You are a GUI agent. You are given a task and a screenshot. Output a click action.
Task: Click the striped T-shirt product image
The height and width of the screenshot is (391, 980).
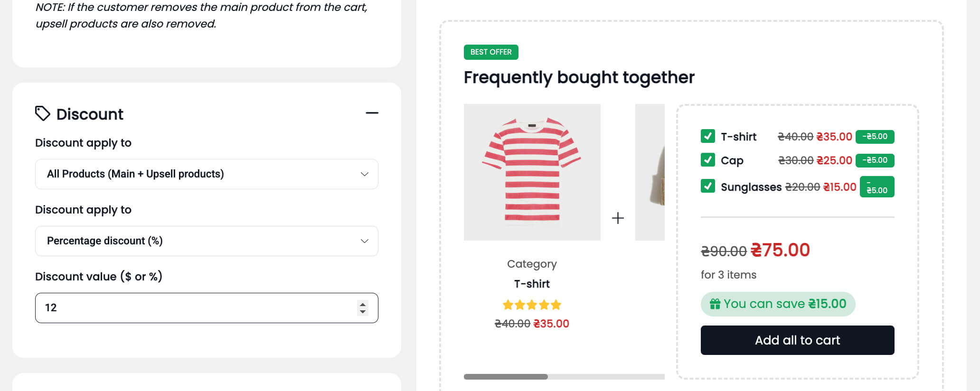(532, 172)
